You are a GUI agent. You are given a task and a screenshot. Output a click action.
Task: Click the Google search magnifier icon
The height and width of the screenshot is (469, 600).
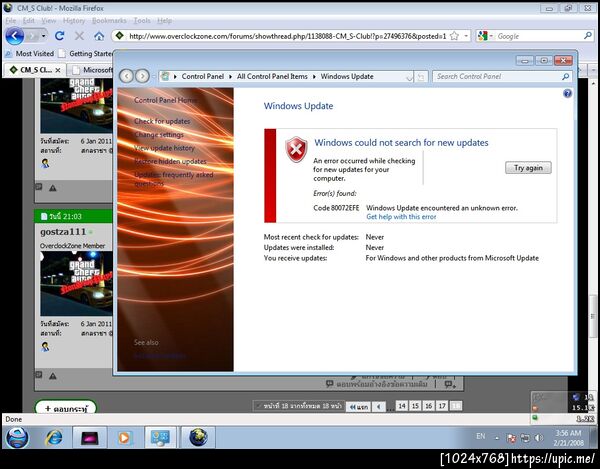pyautogui.click(x=587, y=36)
